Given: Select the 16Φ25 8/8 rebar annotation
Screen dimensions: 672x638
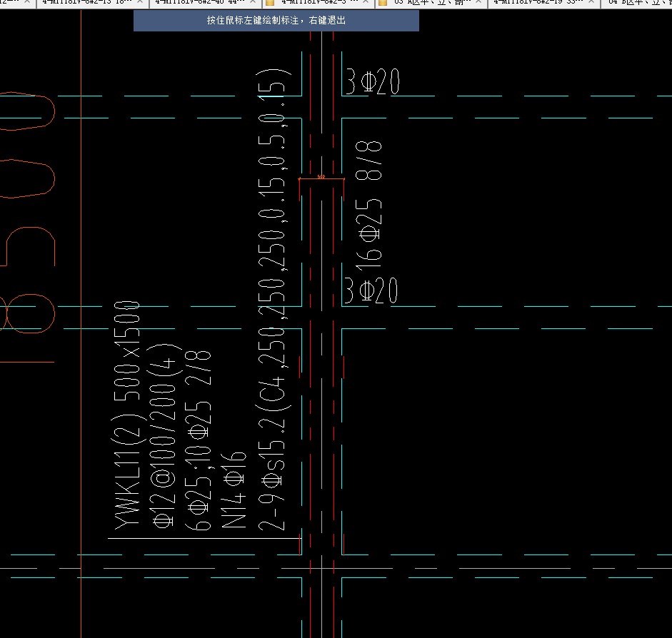Looking at the screenshot, I should 368,206.
